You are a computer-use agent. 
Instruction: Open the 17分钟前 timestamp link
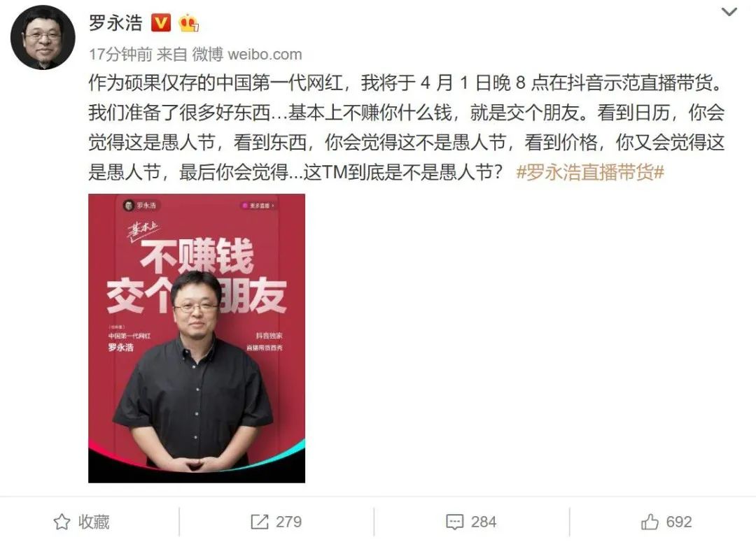(120, 55)
